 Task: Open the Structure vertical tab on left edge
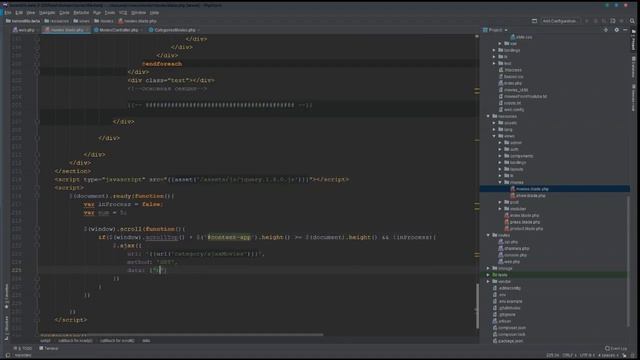click(x=6, y=327)
